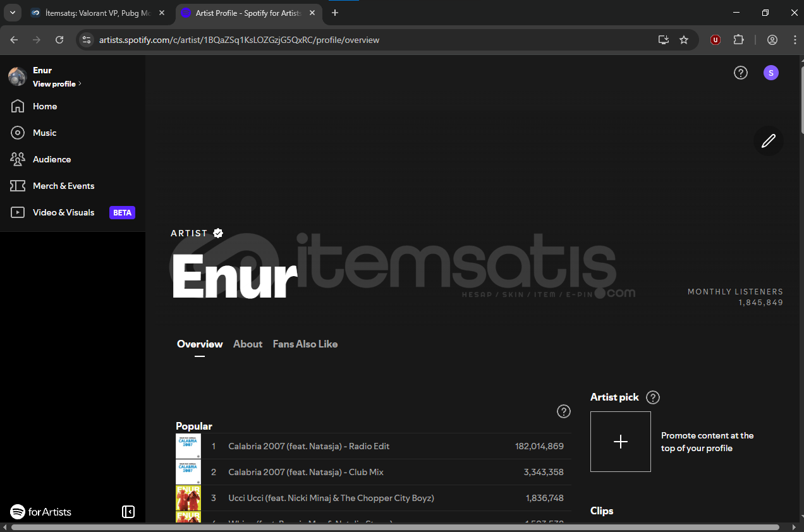804x532 pixels.
Task: Open Merch & Events section
Action: click(x=63, y=186)
